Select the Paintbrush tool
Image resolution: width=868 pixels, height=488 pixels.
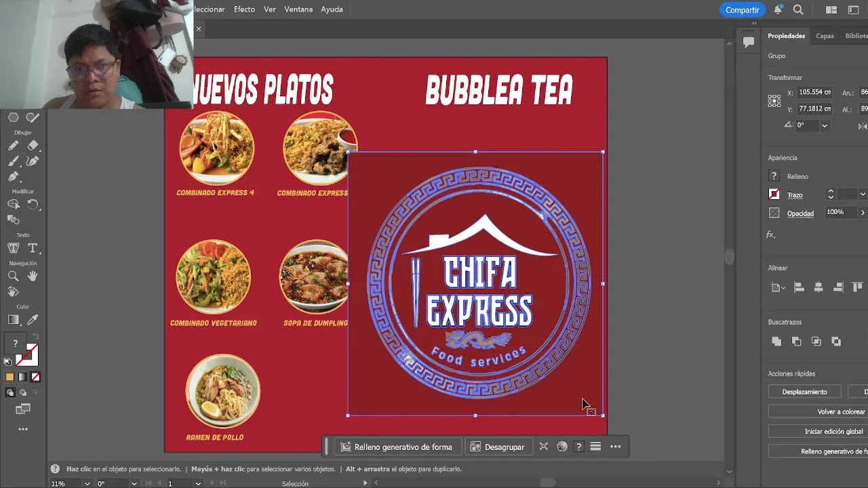pos(13,161)
